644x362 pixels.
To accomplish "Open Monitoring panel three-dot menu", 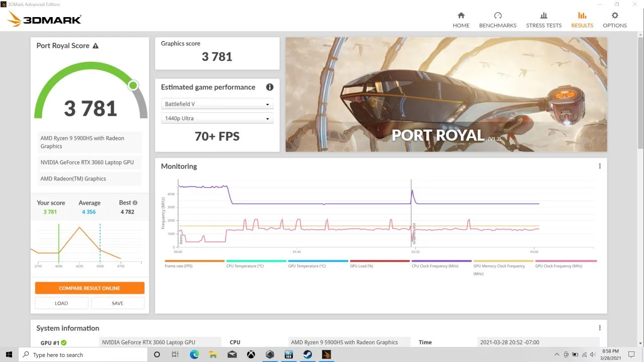I will [600, 166].
